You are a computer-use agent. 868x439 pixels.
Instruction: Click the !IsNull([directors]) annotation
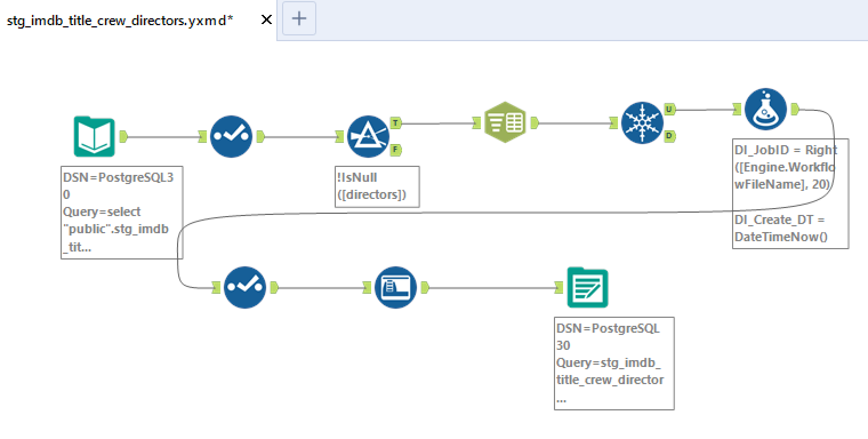click(x=377, y=186)
